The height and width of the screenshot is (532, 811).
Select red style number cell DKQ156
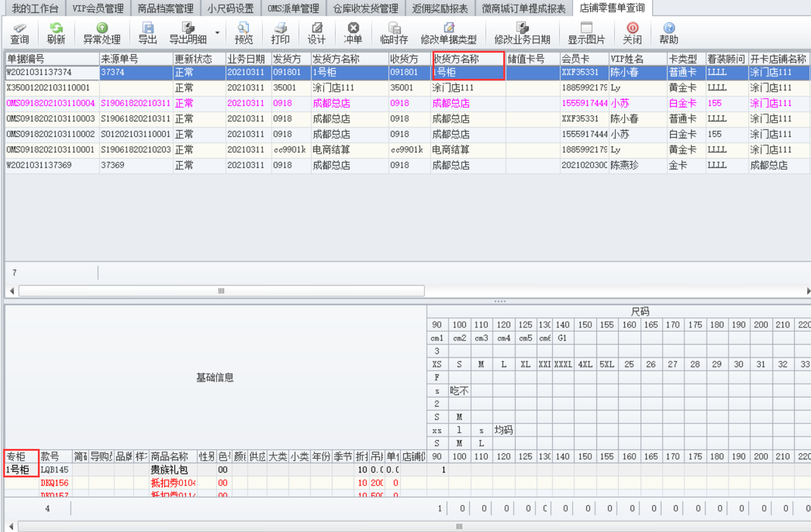tap(56, 483)
